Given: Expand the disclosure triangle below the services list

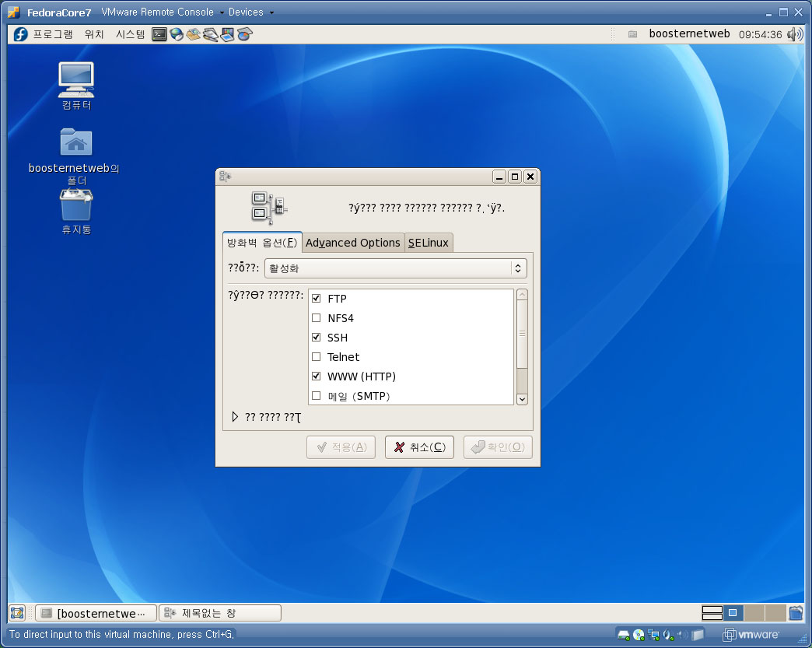Looking at the screenshot, I should point(236,417).
